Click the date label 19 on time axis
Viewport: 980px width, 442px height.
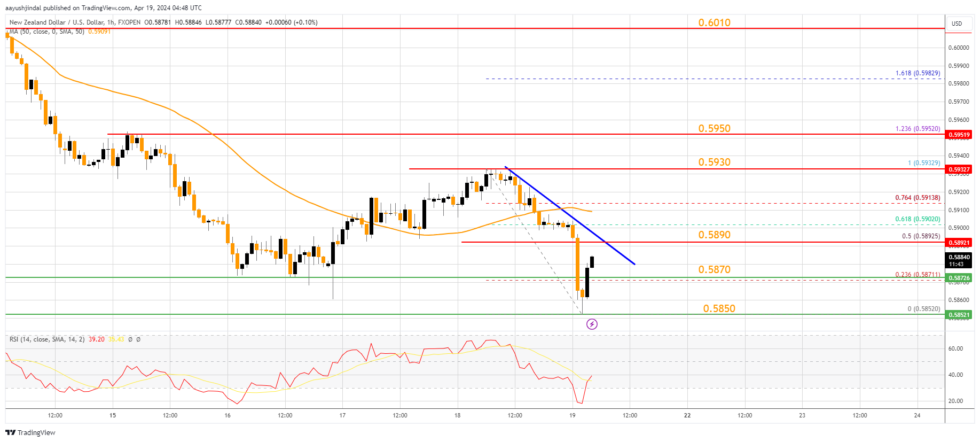click(x=573, y=415)
